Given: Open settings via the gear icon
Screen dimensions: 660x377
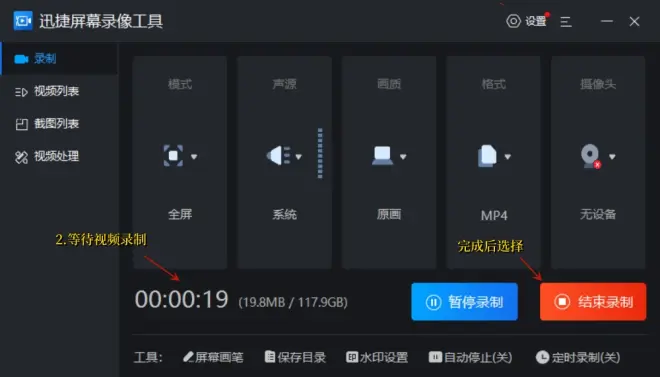Looking at the screenshot, I should 514,21.
